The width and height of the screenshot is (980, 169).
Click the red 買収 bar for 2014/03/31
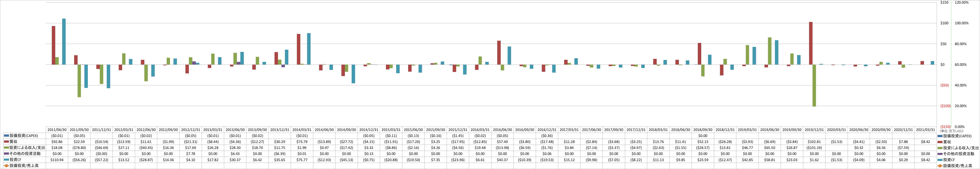[x=299, y=49]
